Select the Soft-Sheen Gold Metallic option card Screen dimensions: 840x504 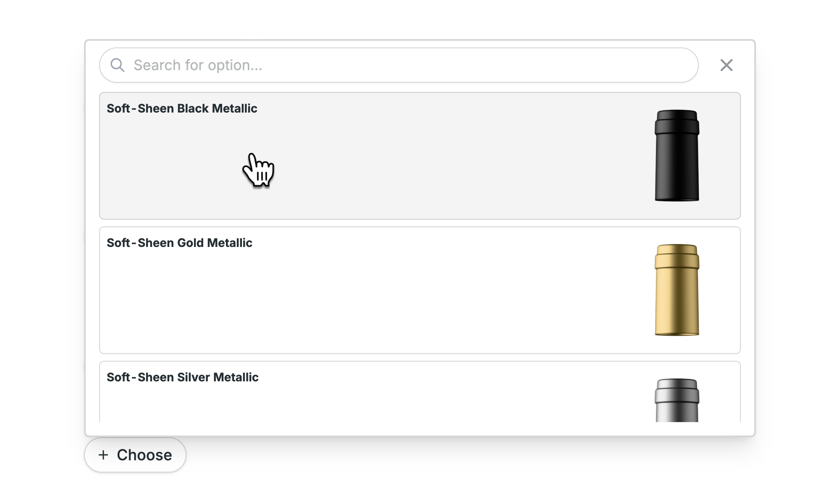tap(420, 290)
